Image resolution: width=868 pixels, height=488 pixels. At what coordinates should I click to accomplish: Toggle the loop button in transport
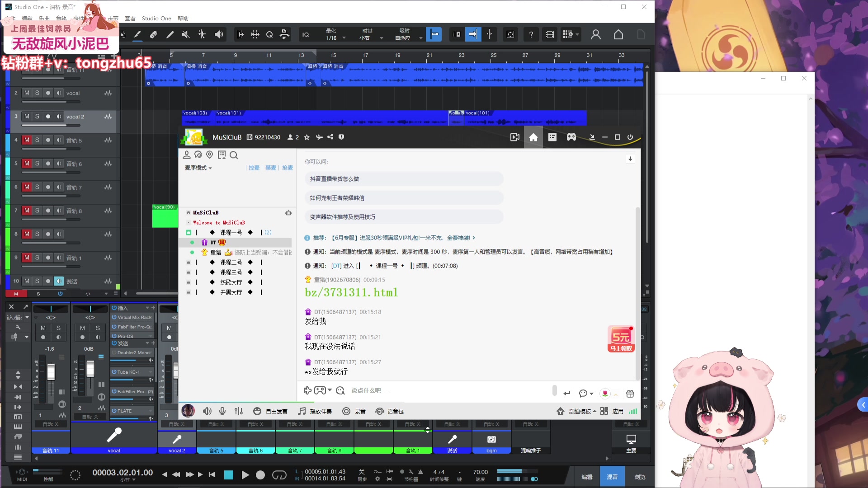click(279, 475)
